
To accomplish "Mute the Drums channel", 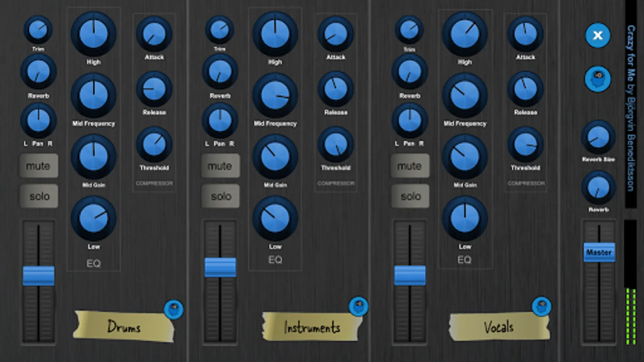I will point(38,166).
